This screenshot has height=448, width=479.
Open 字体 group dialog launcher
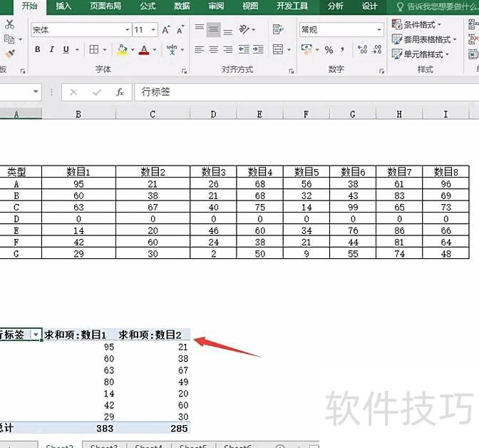click(184, 71)
